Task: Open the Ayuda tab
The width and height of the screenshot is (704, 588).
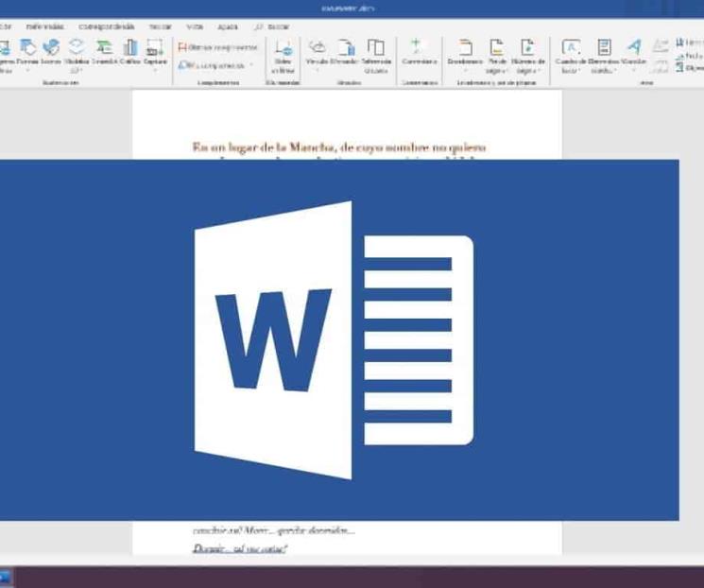Action: [228, 26]
